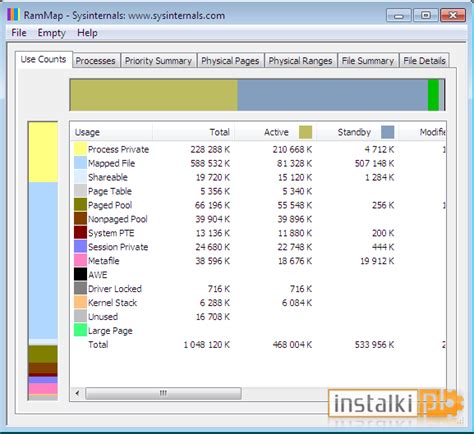This screenshot has height=434, width=474.
Task: Click the Usage column header
Action: pos(111,132)
